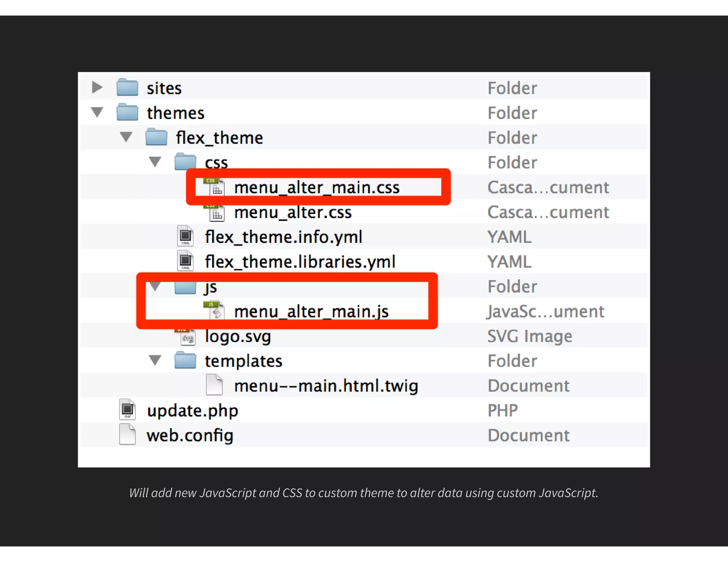Viewport: 728px width, 562px height.
Task: Click the templates folder icon
Action: (185, 360)
